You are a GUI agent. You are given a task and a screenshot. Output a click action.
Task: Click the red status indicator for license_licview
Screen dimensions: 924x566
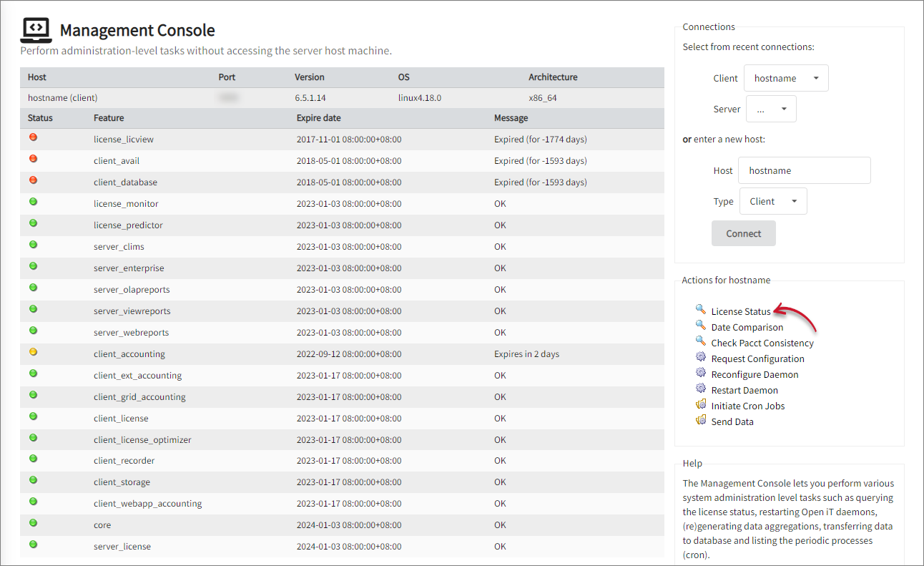tap(33, 137)
